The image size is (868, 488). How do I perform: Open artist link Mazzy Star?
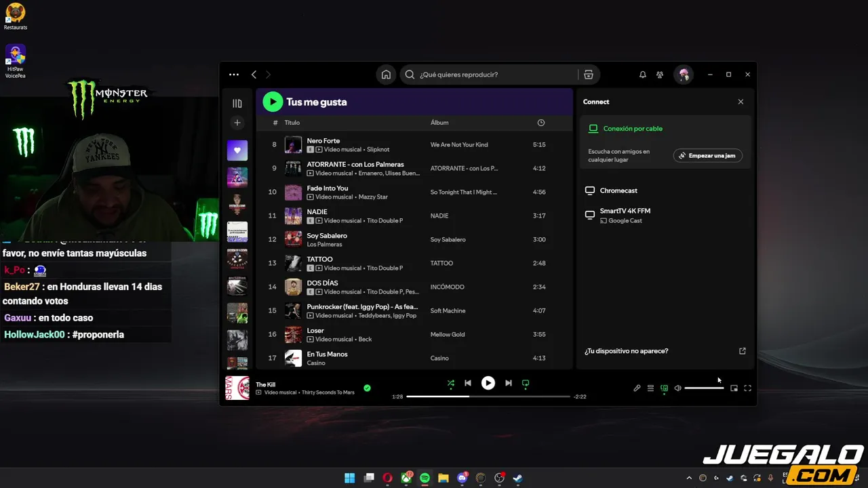pos(372,197)
